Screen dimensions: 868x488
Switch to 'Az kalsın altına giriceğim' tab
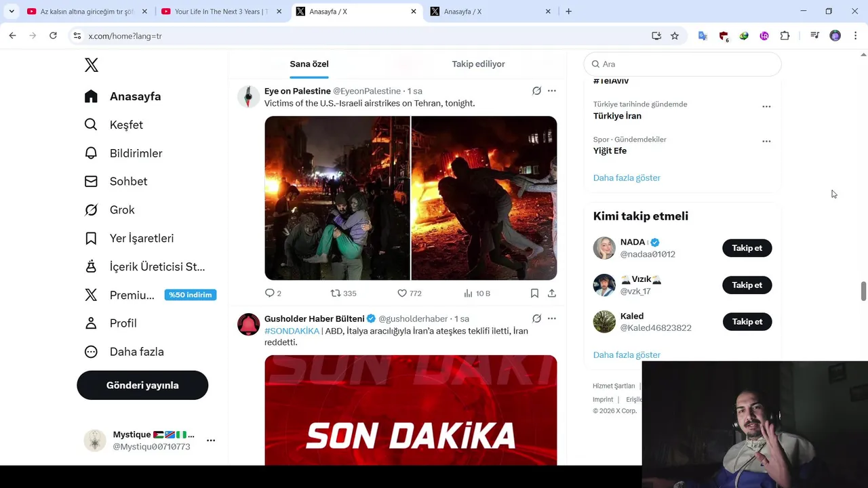pos(86,12)
